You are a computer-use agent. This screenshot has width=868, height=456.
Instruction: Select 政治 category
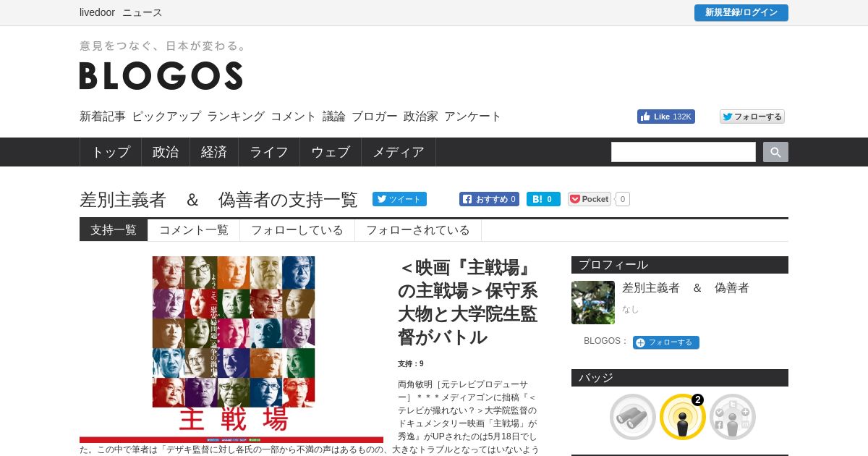click(x=166, y=152)
